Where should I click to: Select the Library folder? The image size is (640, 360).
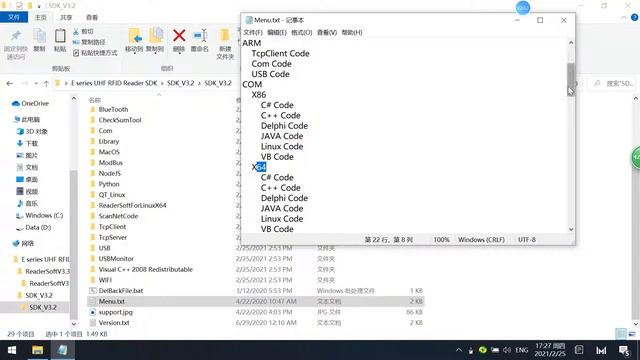point(104,141)
